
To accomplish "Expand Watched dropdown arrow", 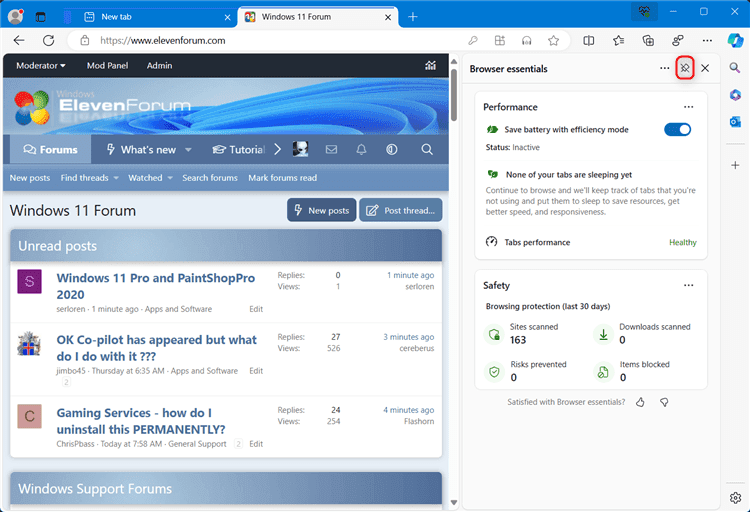I will click(x=170, y=178).
